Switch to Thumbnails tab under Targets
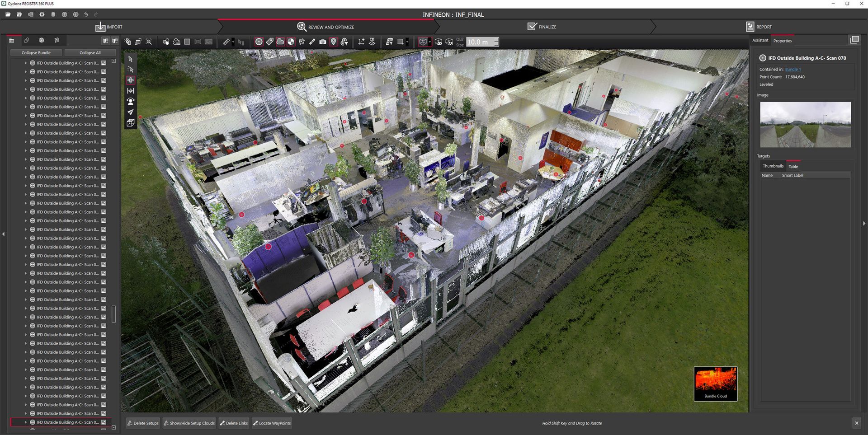The height and width of the screenshot is (435, 868). click(x=773, y=166)
